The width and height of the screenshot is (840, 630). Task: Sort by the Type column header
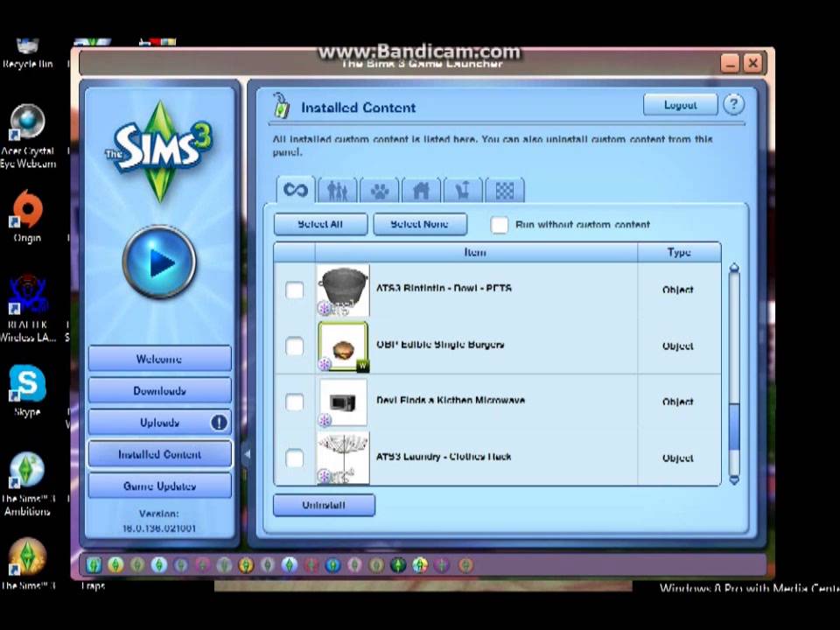[x=679, y=252]
